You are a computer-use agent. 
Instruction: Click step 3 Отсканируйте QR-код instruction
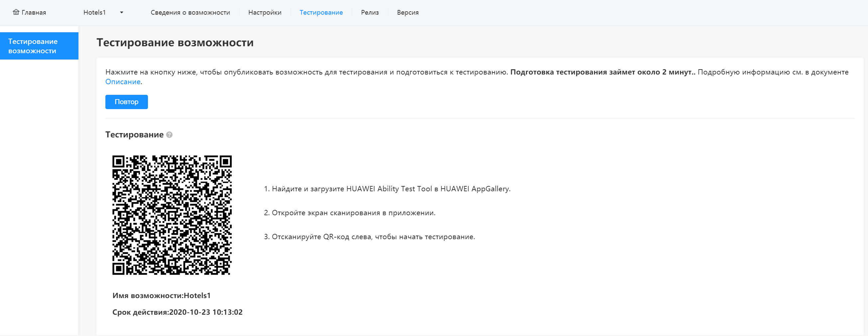tap(369, 237)
